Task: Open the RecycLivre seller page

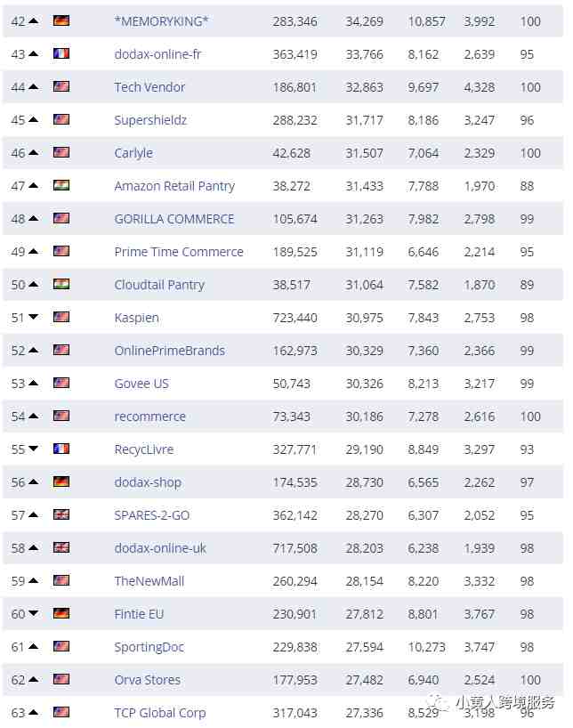Action: click(x=144, y=450)
